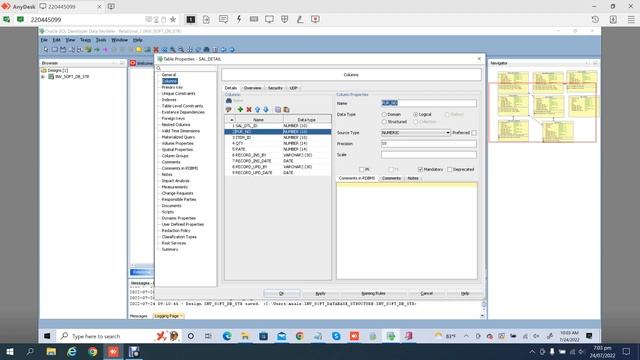Open AnyDesk display settings monitor icon
The height and width of the screenshot is (360, 640).
(269, 19)
